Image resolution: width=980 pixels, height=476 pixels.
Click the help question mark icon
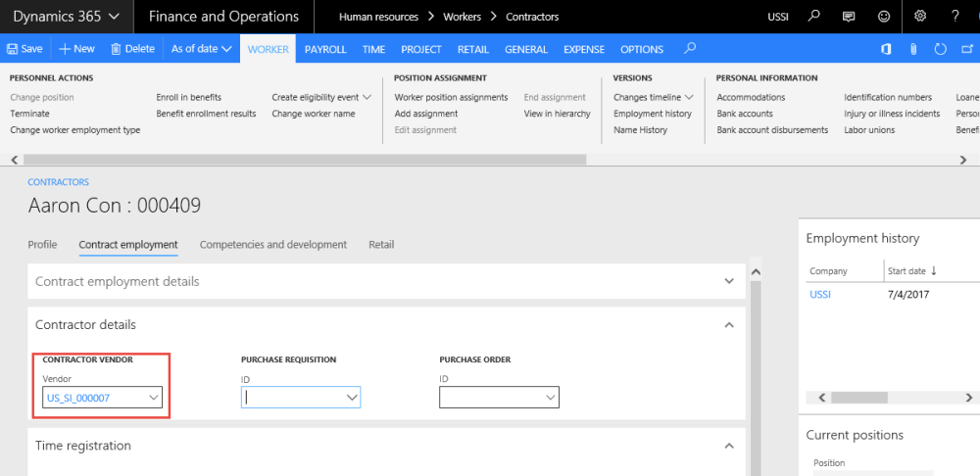click(955, 17)
